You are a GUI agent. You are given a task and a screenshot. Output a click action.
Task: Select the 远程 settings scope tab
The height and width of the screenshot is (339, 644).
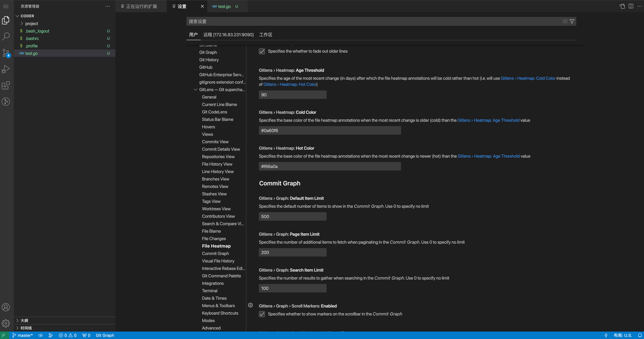tap(228, 35)
